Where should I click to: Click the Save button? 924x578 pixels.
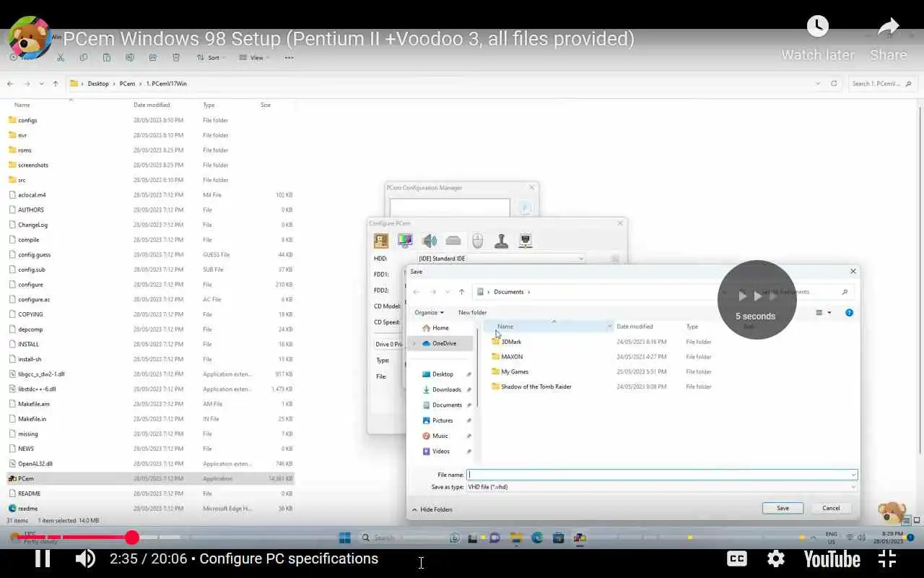coord(783,508)
